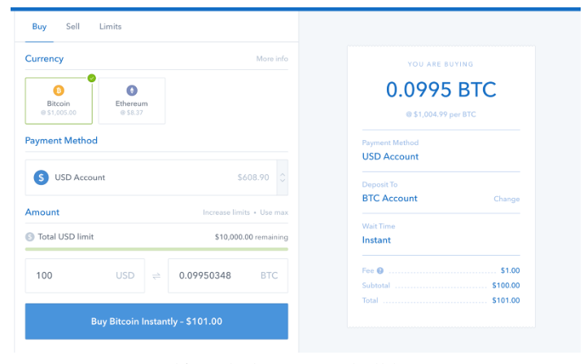588x364 pixels.
Task: Click the USD Account text in summary
Action: 390,156
